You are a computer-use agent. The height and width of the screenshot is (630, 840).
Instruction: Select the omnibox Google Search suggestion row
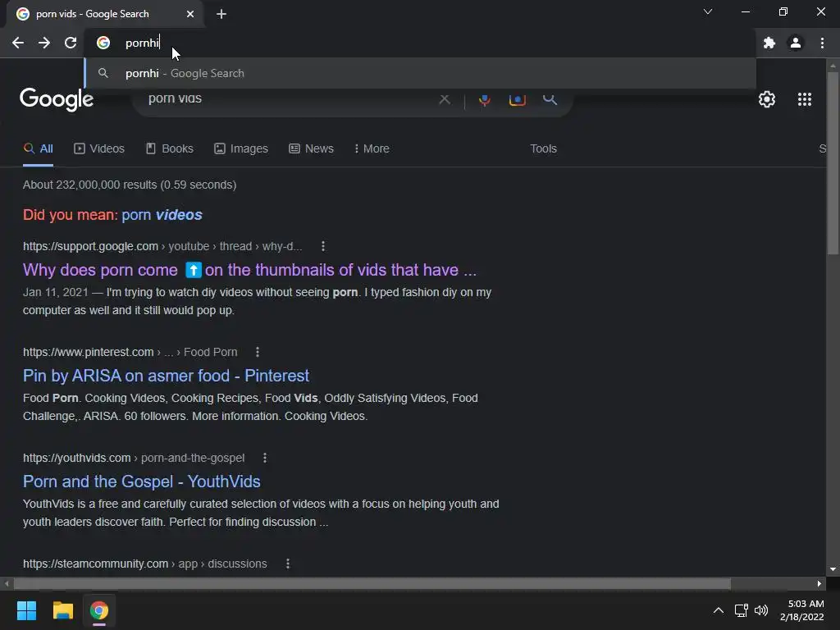421,73
